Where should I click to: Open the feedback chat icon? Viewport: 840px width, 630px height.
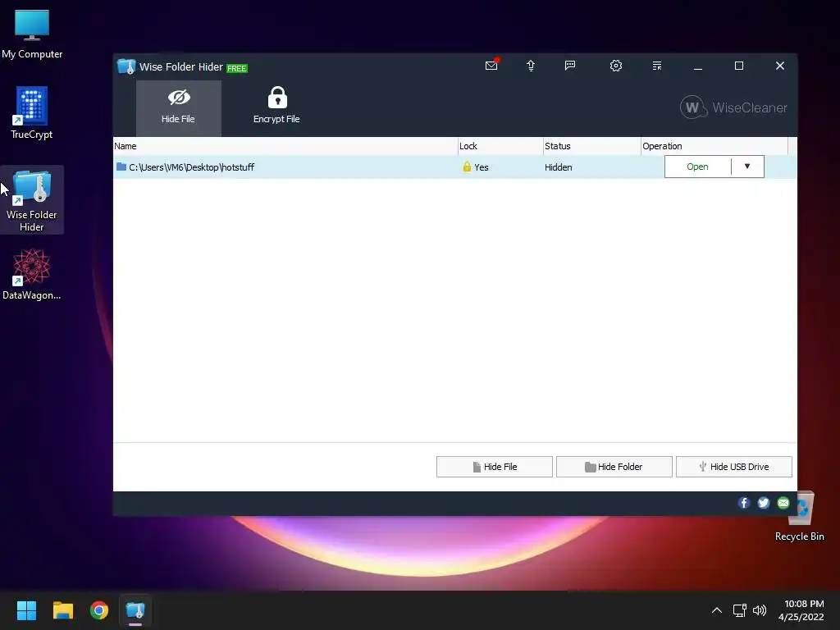[570, 66]
